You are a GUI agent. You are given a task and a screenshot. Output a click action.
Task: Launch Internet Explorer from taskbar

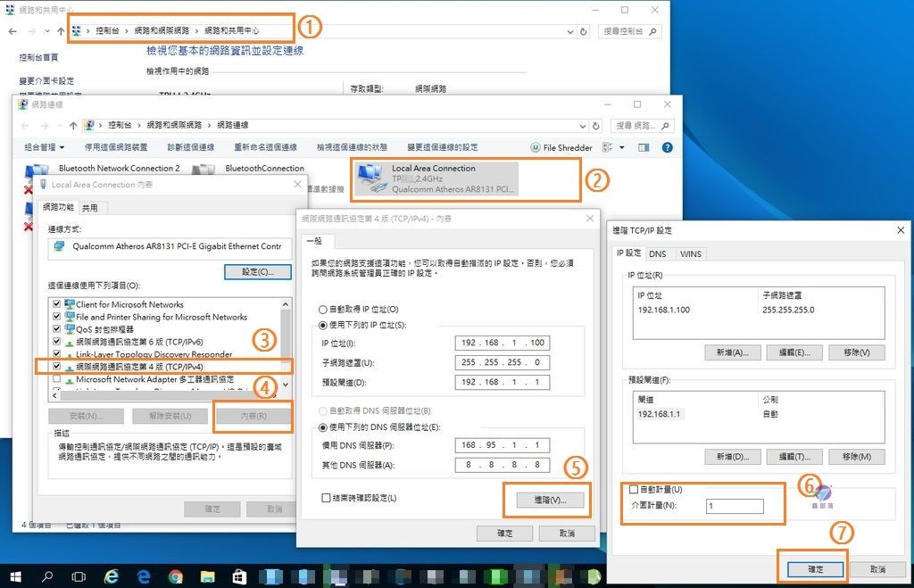coord(111,576)
